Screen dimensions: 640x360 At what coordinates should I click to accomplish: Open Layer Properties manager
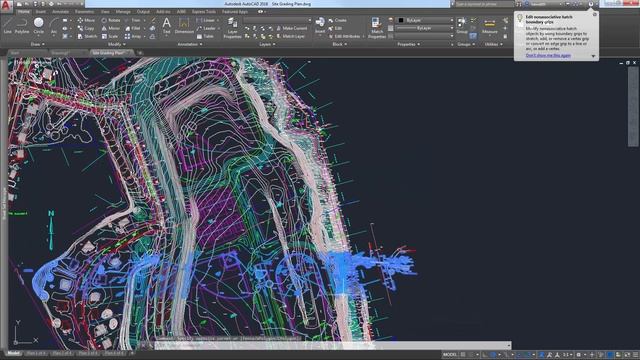click(x=232, y=28)
